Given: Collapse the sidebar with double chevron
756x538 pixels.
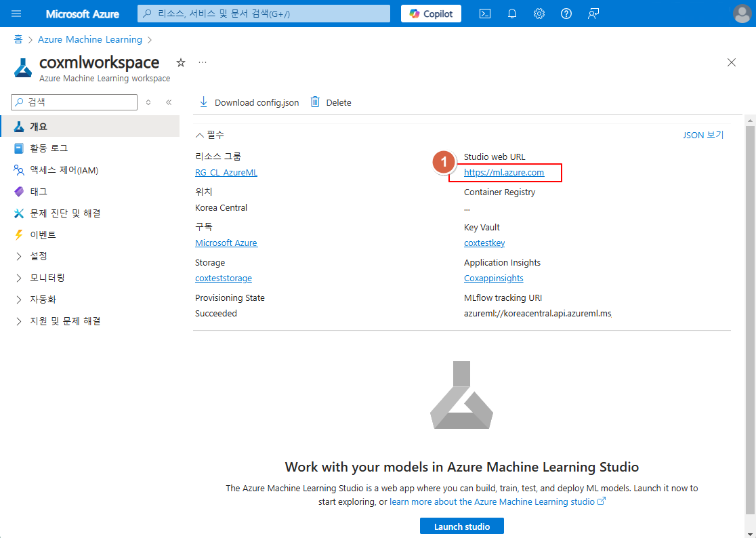Looking at the screenshot, I should [x=169, y=102].
